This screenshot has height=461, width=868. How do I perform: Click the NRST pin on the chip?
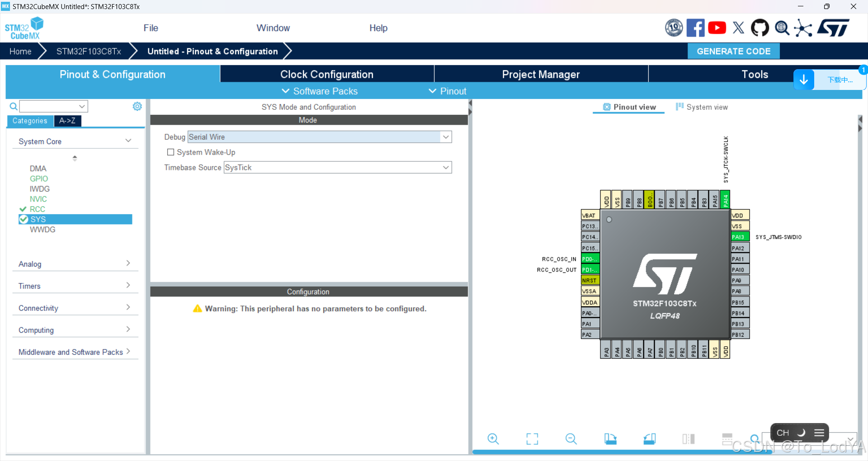pyautogui.click(x=590, y=280)
